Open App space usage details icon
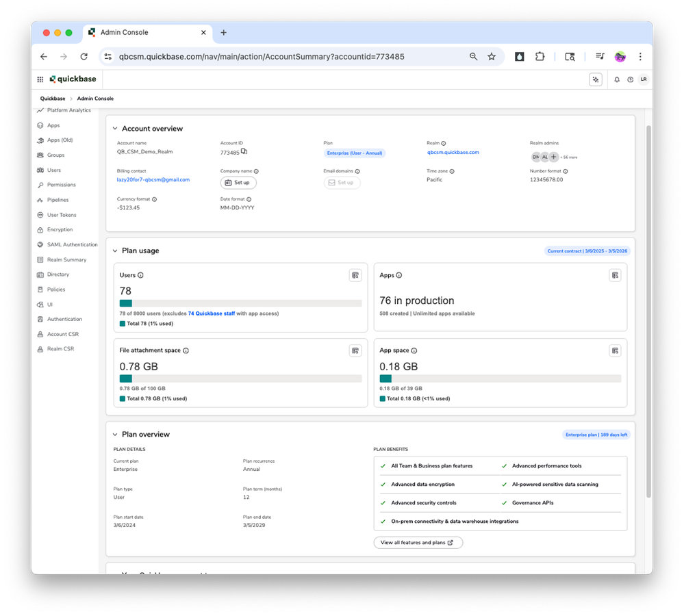The height and width of the screenshot is (616, 684). pos(615,350)
